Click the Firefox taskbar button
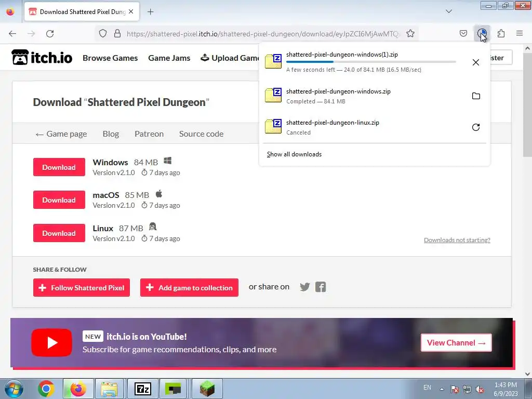The image size is (532, 399). tap(78, 389)
